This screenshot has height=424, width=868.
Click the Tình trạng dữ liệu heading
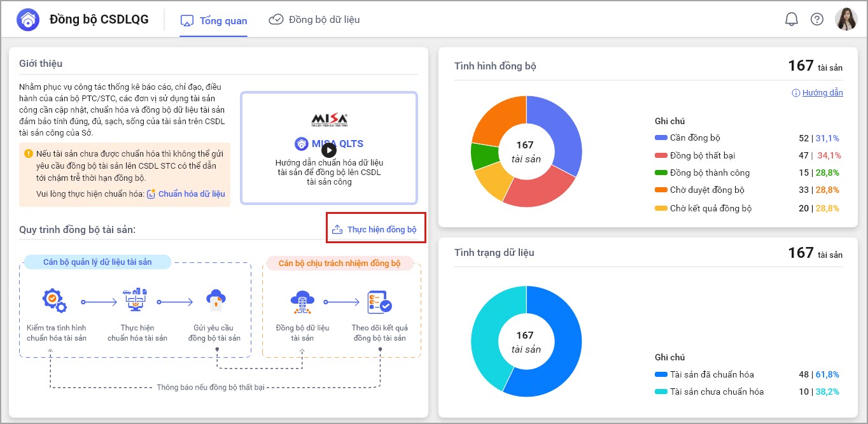(x=494, y=253)
